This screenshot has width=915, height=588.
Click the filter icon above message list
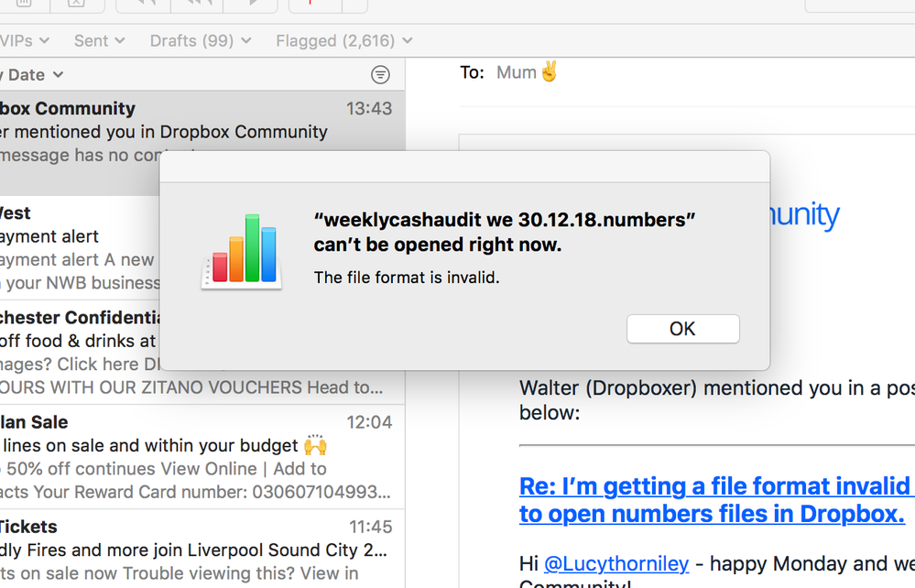coord(380,75)
